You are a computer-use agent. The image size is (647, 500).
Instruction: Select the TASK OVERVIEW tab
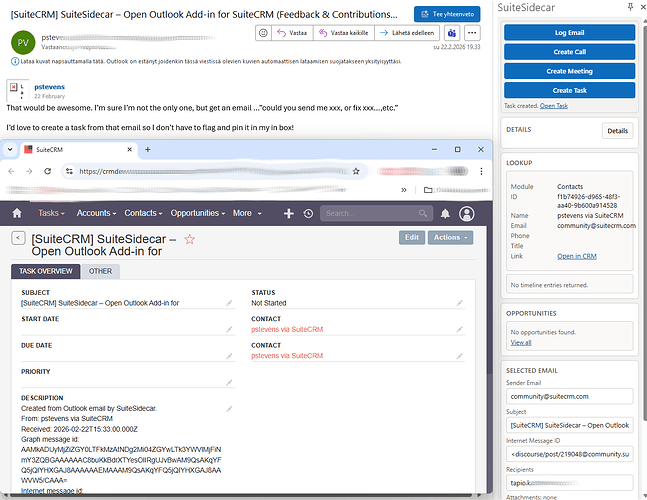[x=46, y=271]
